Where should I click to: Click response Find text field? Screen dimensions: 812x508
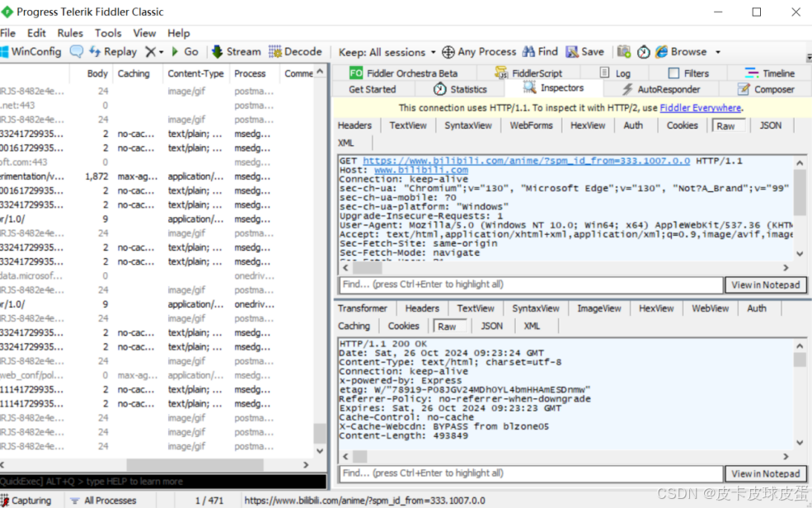[531, 473]
